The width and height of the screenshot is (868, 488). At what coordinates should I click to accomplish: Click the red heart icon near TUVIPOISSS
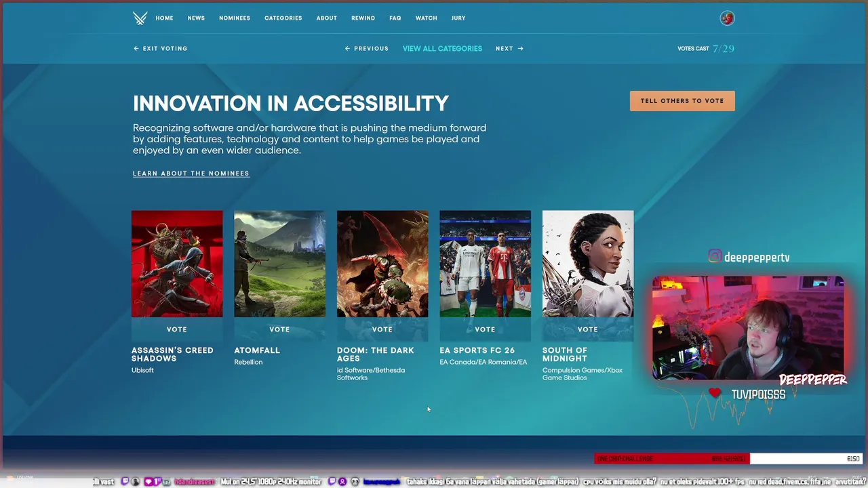(x=715, y=393)
